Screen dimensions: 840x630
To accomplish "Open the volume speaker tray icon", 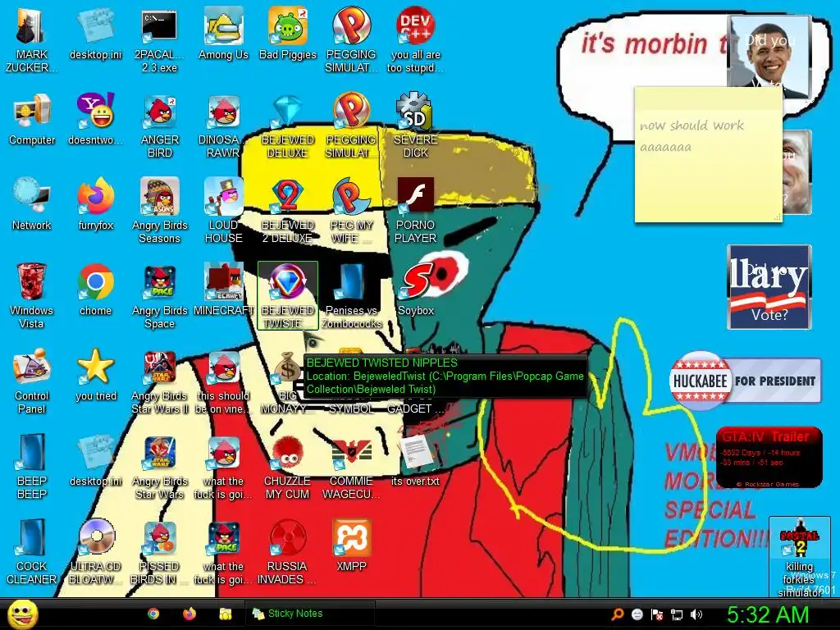I will (696, 614).
